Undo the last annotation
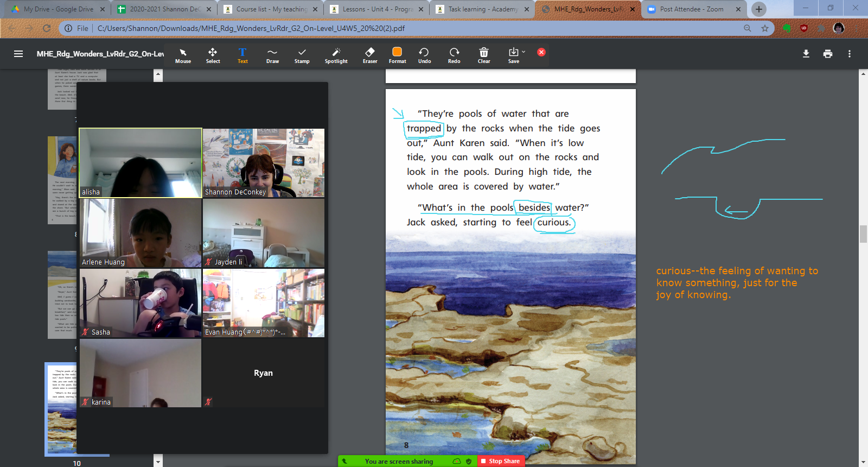868x467 pixels. click(x=424, y=55)
